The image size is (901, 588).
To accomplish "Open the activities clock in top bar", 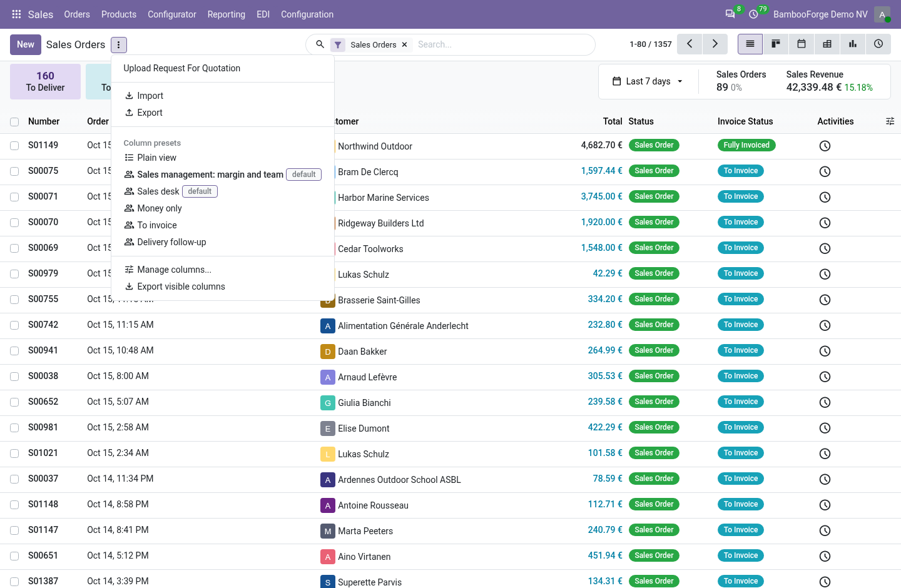I will 754,14.
